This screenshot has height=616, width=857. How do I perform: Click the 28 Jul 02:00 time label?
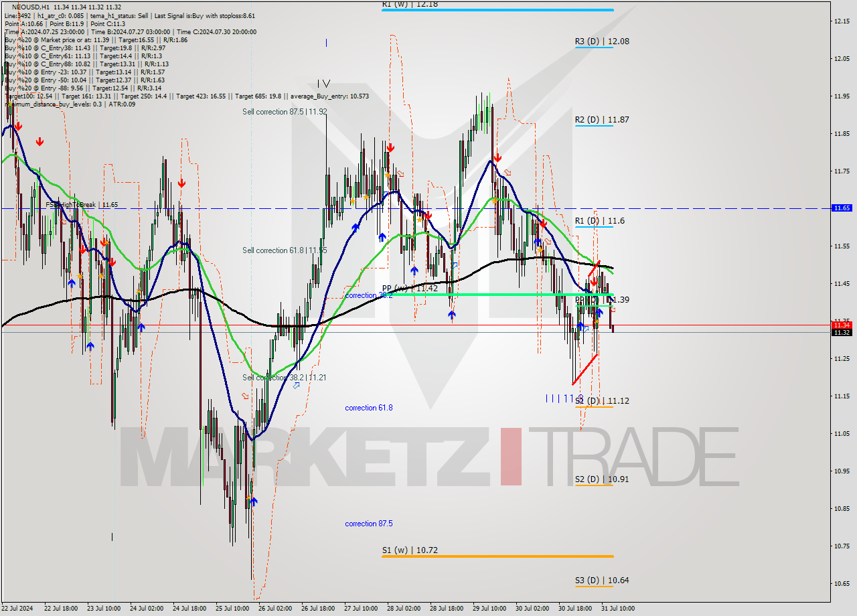[x=404, y=609]
